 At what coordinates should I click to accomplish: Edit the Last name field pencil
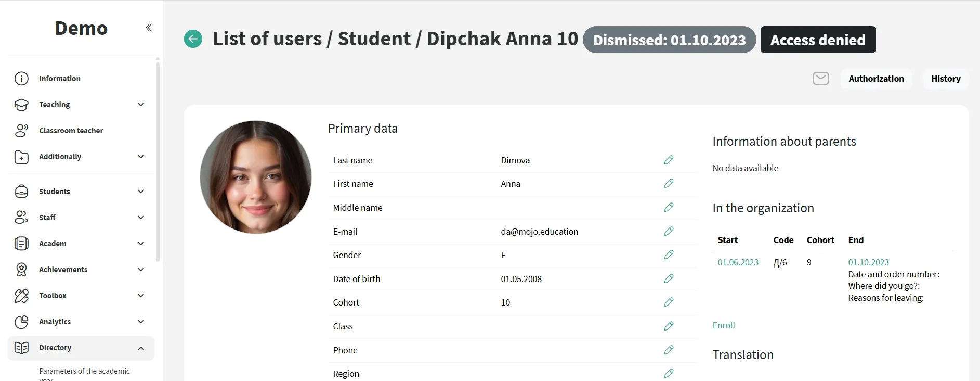[669, 160]
